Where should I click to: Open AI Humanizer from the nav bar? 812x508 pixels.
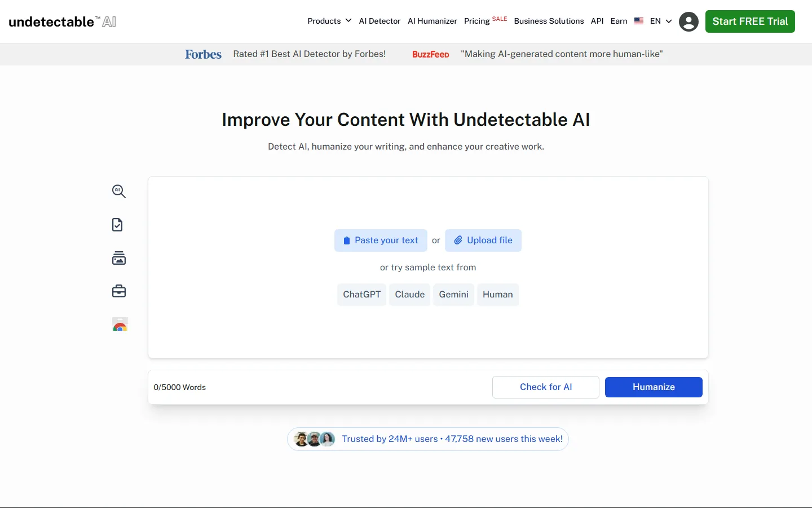click(x=433, y=21)
